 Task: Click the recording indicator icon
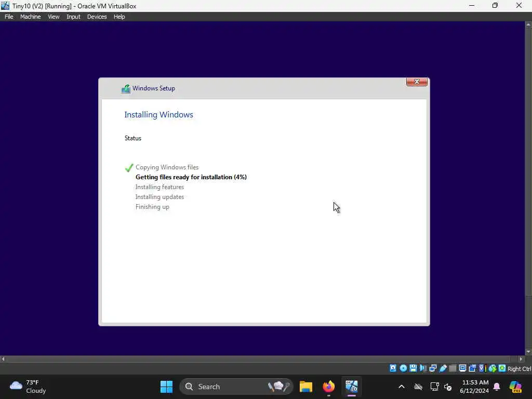point(472,368)
